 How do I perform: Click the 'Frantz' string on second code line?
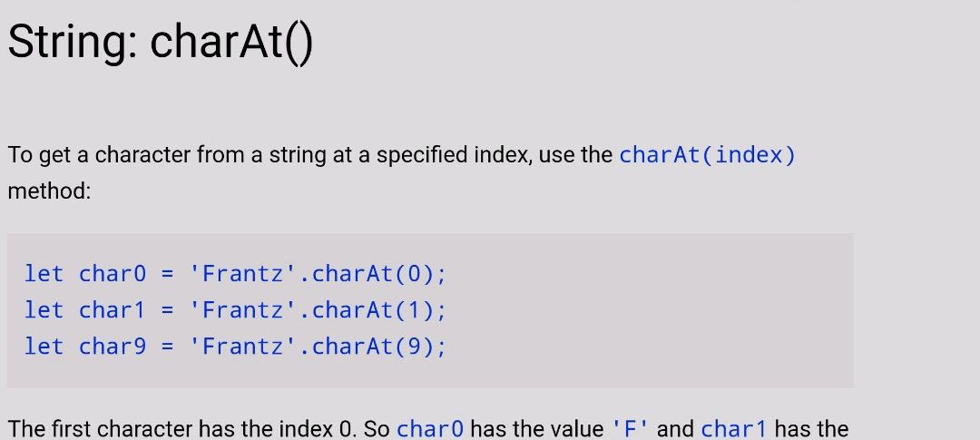[x=243, y=310]
